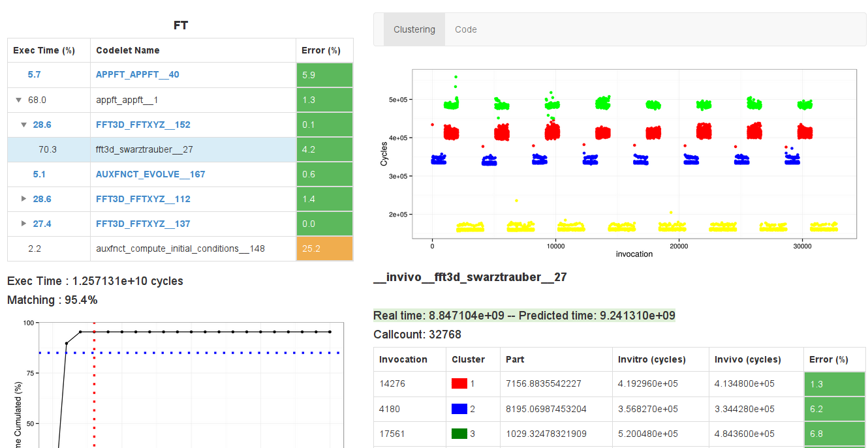Screen dimensions: 868x448
Task: Select the appft_appft__1 codelet name
Action: (127, 100)
